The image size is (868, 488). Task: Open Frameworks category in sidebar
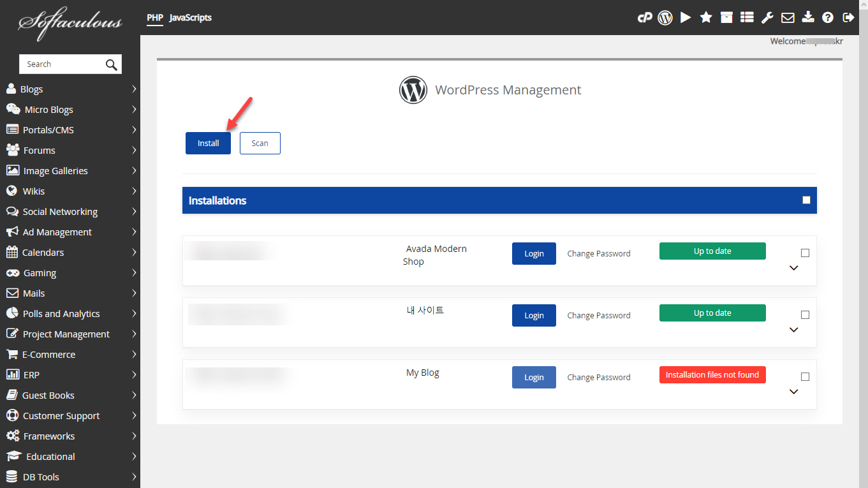pyautogui.click(x=70, y=436)
